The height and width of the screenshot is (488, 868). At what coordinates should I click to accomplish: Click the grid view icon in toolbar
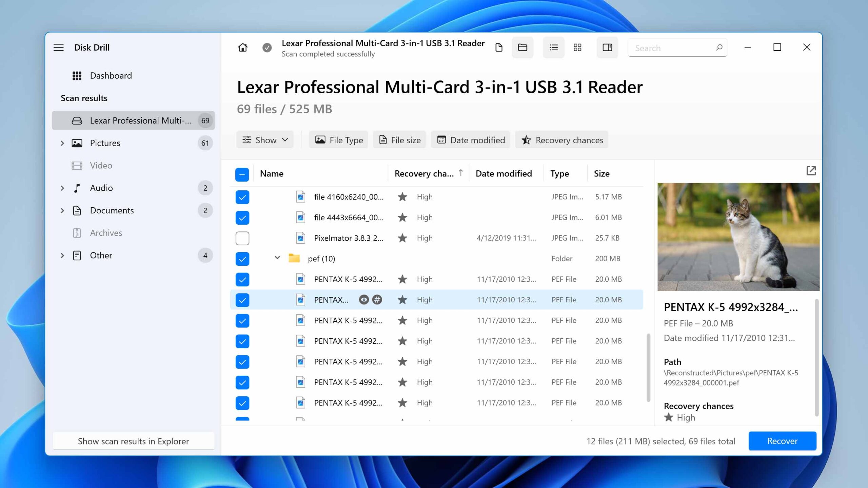click(578, 47)
